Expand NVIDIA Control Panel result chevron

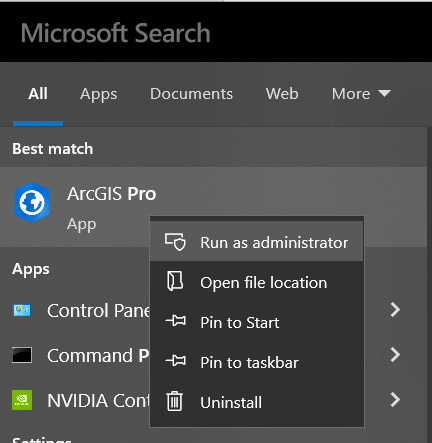[395, 399]
